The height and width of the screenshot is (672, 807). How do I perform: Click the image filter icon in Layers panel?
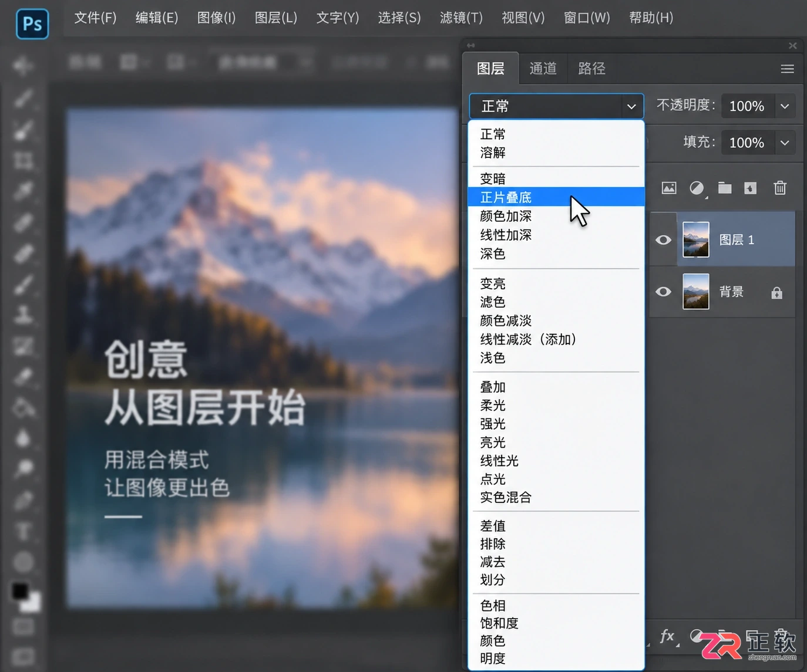[x=669, y=188]
